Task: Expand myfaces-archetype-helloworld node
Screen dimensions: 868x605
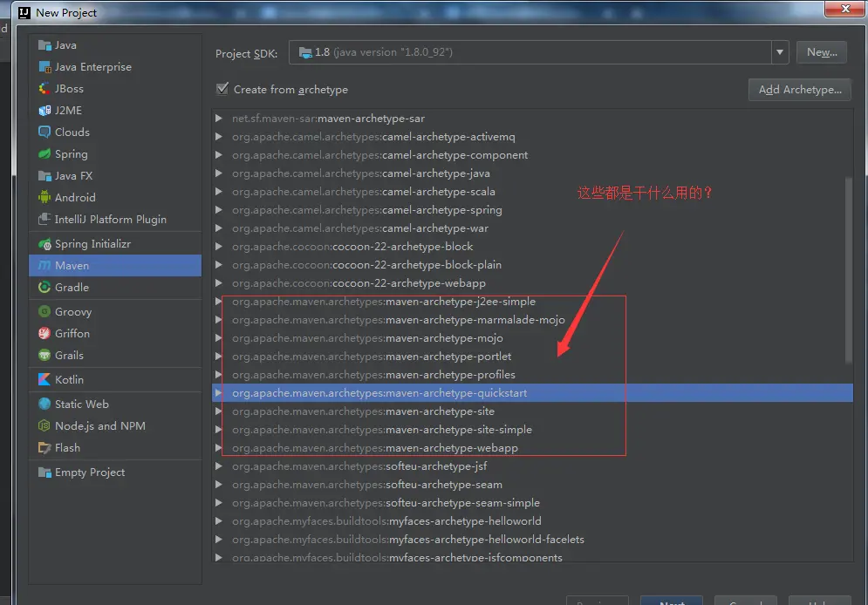Action: coord(219,521)
